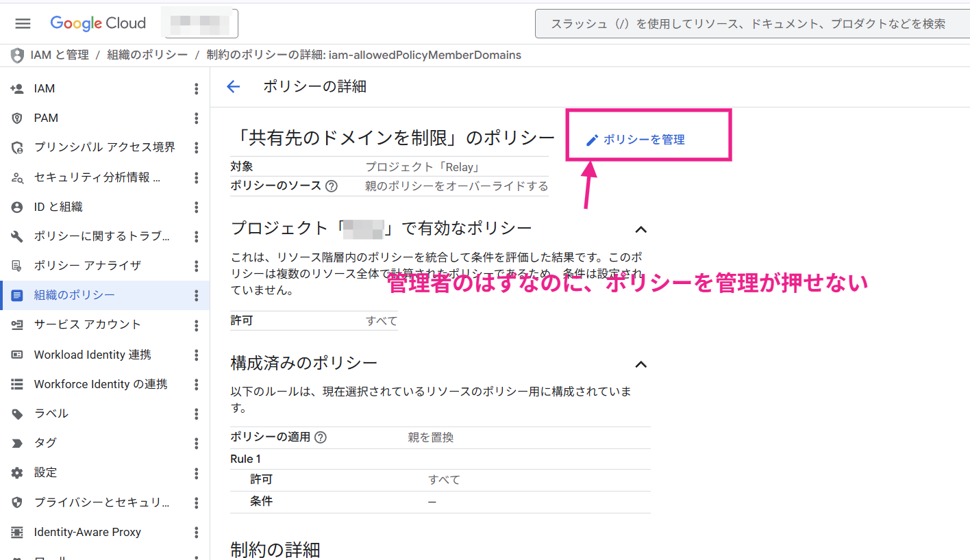Click the Workload Identity 連携 icon
The width and height of the screenshot is (970, 560).
18,355
